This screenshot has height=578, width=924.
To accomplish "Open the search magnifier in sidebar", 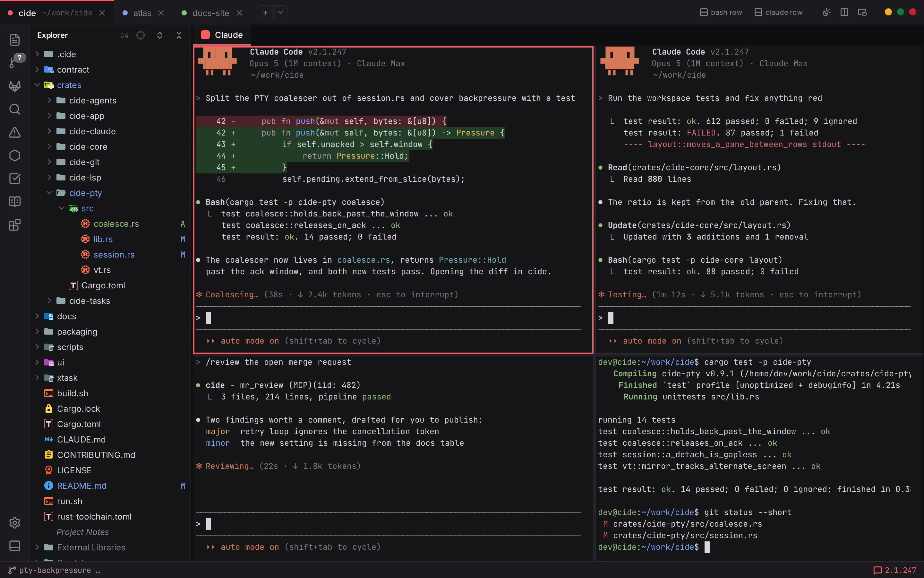I will 14,109.
